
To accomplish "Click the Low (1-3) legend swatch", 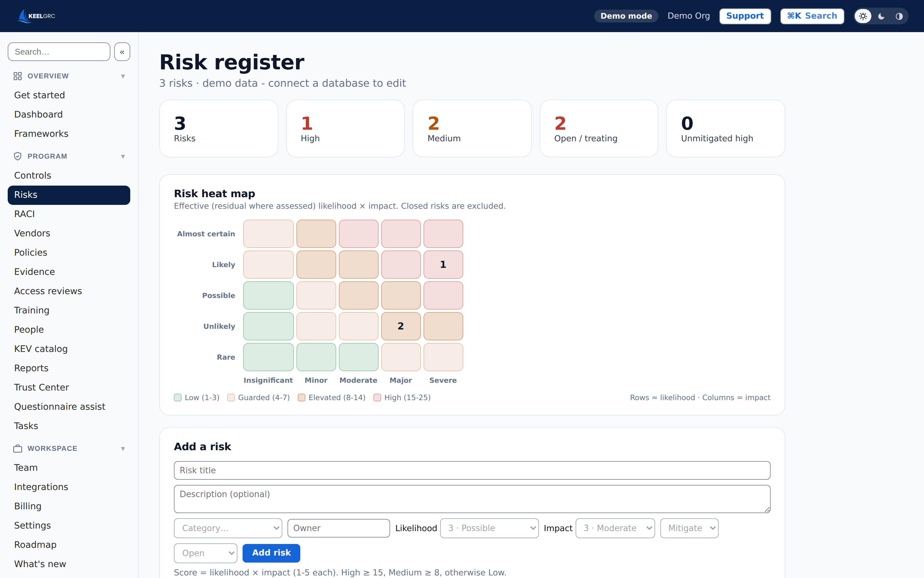I will coord(177,398).
